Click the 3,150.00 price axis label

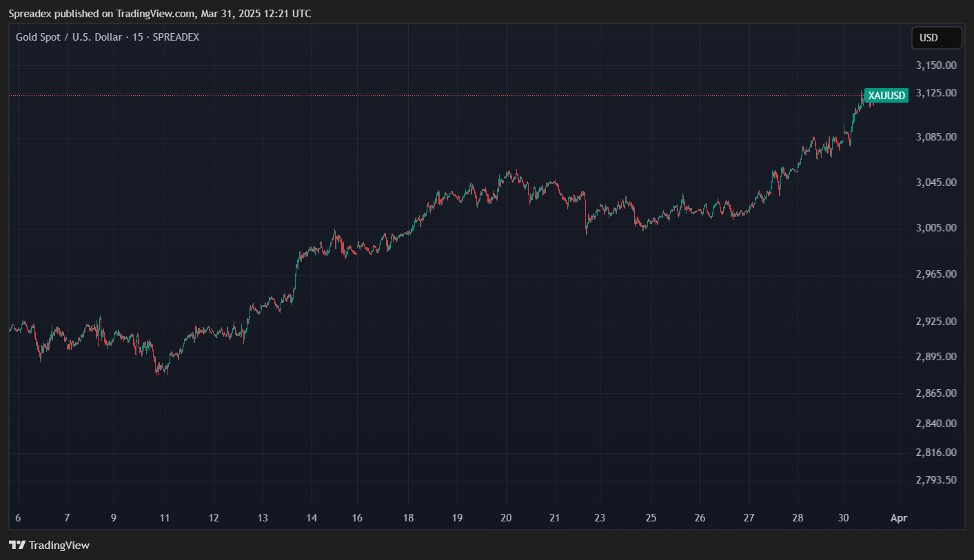[x=936, y=65]
